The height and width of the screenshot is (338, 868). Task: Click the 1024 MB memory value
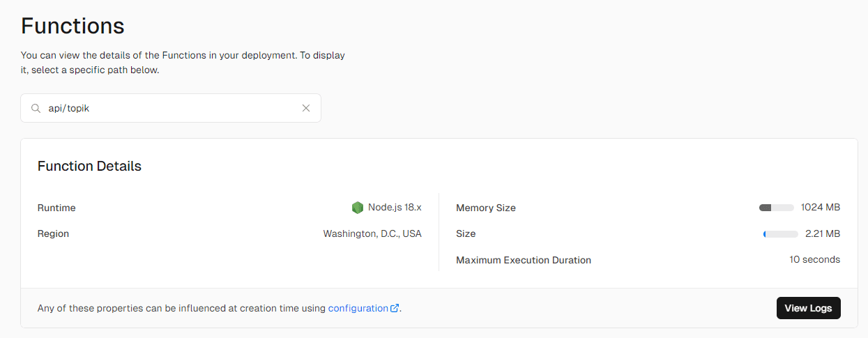pos(820,208)
